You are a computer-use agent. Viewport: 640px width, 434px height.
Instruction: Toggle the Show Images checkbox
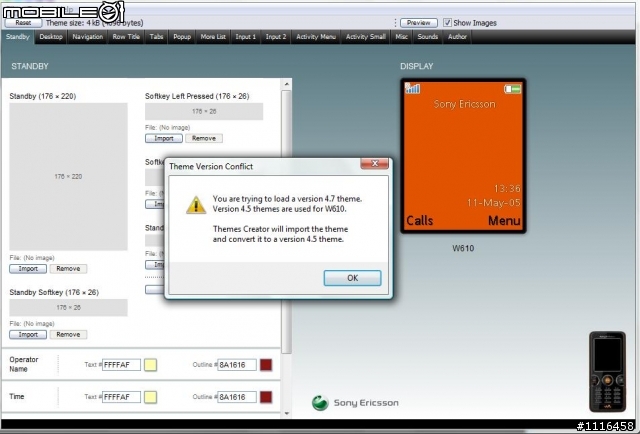pyautogui.click(x=447, y=23)
